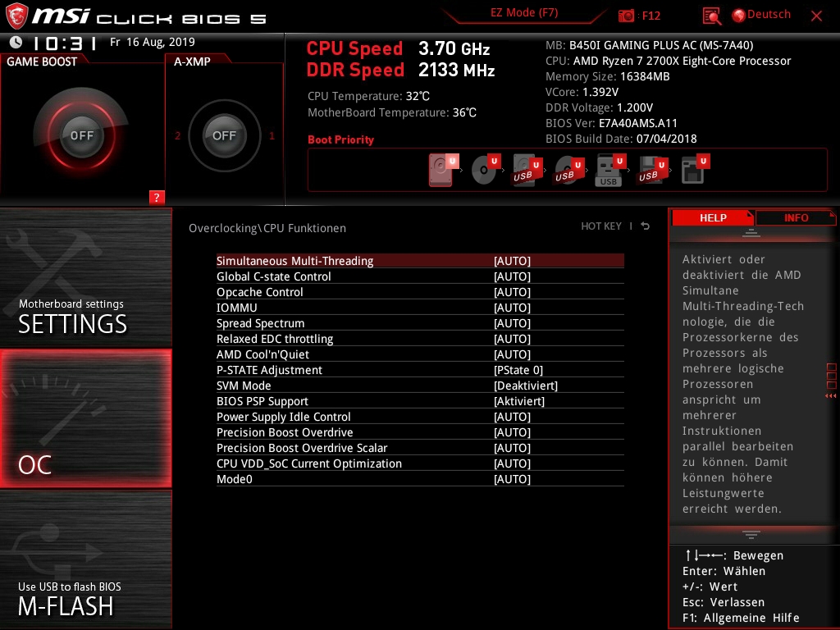The width and height of the screenshot is (840, 630).
Task: Open Simultaneous Multi-Threading AUTO value
Action: point(512,261)
